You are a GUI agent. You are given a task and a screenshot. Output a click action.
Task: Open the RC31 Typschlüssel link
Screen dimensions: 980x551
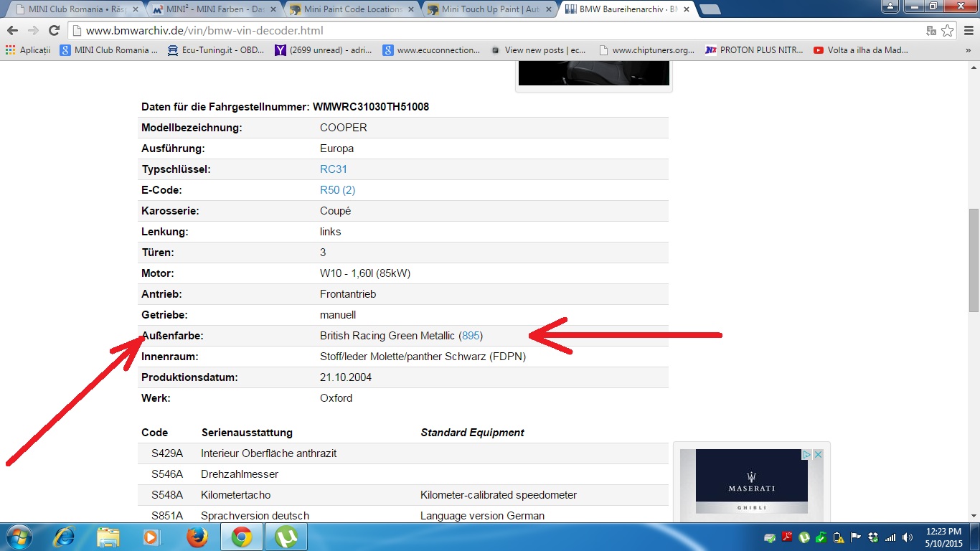333,169
